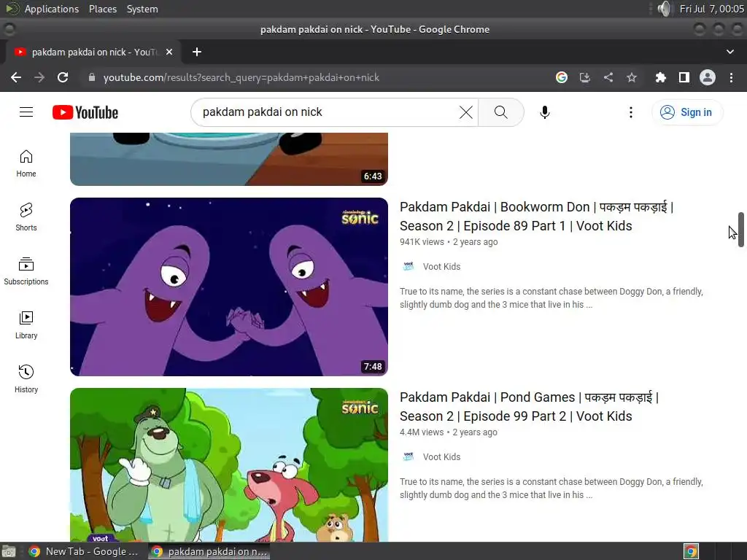747x560 pixels.
Task: Start voice search with microphone icon
Action: pos(545,112)
